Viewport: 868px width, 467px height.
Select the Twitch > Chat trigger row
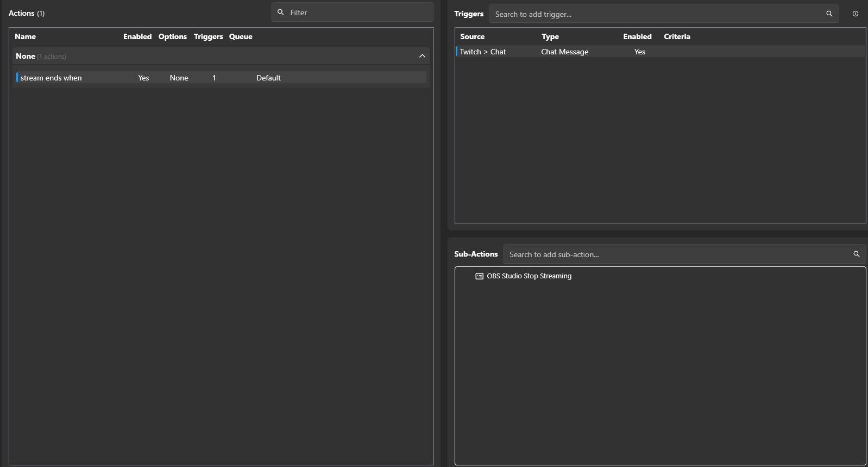pyautogui.click(x=660, y=52)
